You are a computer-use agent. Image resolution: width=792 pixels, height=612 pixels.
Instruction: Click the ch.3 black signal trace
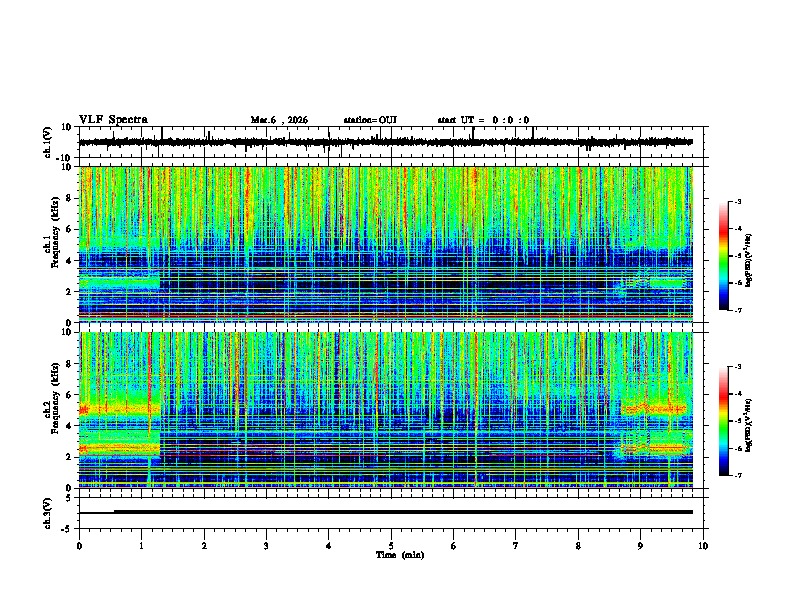click(x=386, y=512)
